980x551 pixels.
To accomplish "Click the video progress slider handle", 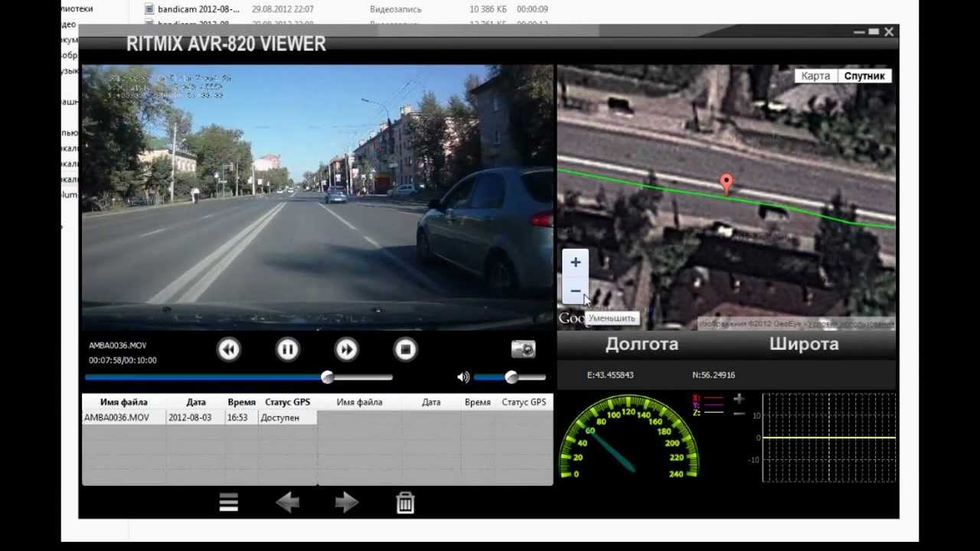I will pos(328,377).
